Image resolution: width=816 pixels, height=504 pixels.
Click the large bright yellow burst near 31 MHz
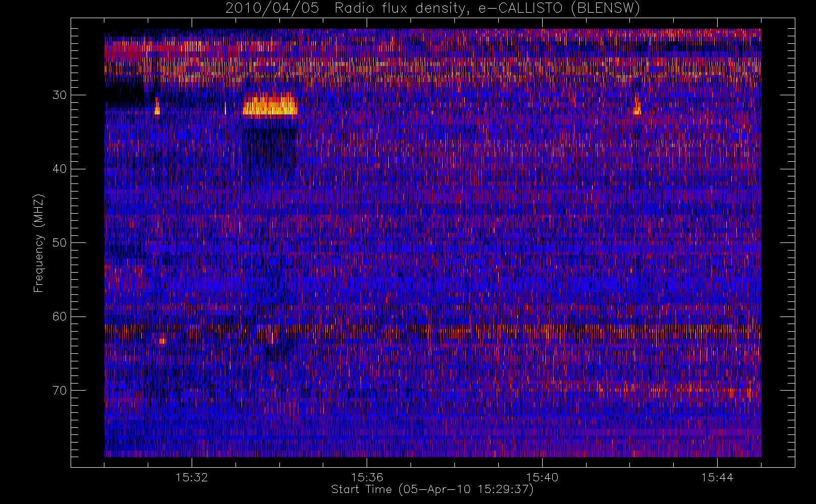(270, 105)
